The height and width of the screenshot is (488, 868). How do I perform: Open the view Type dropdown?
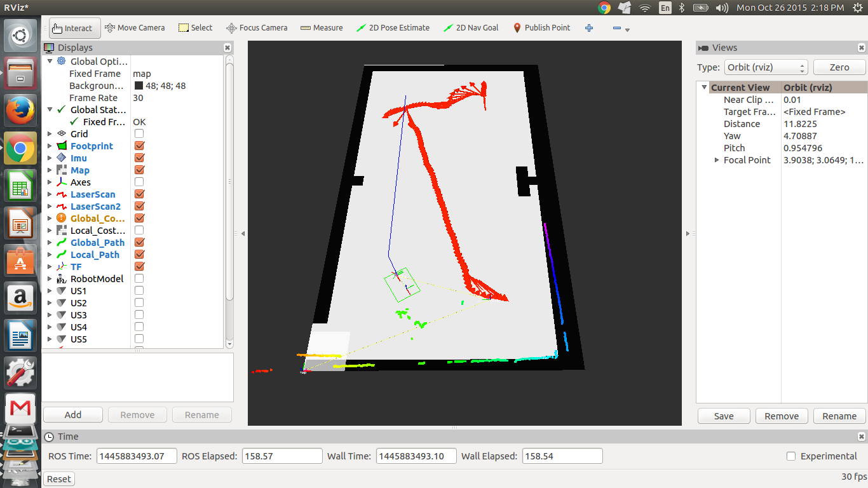tap(766, 67)
